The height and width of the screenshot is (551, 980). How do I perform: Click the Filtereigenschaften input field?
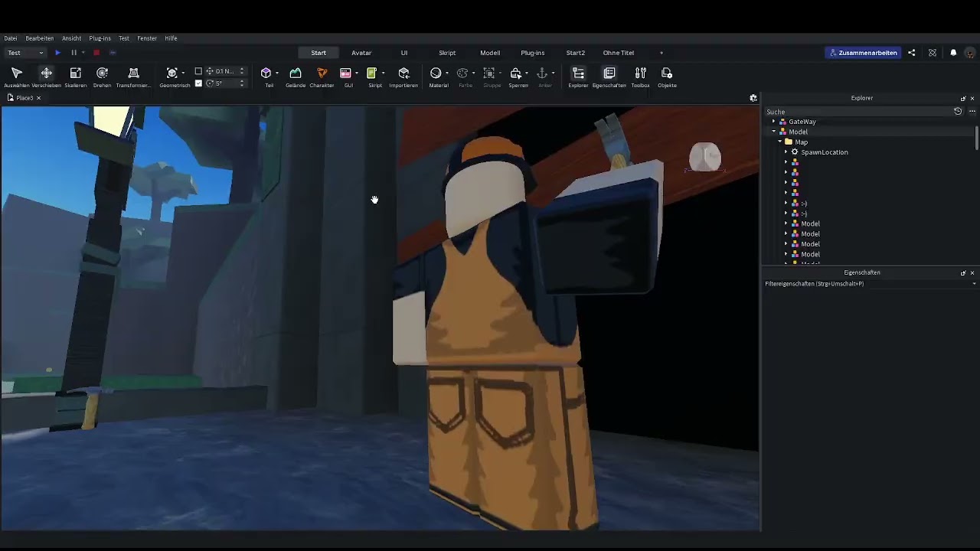[866, 284]
